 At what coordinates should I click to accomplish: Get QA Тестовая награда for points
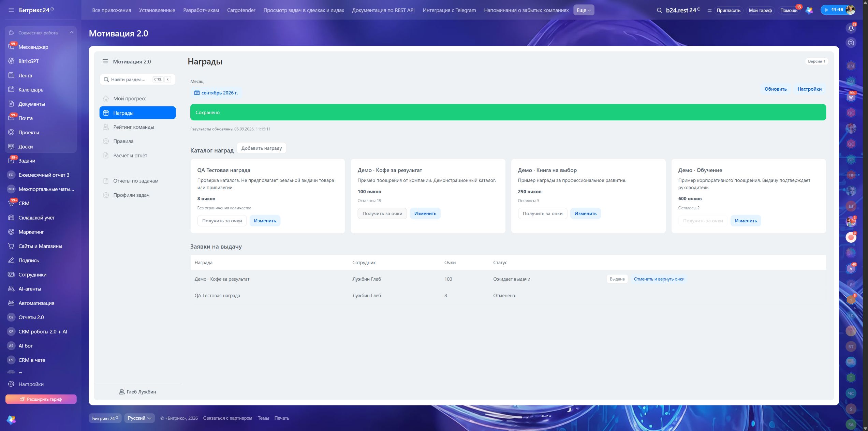pos(222,221)
